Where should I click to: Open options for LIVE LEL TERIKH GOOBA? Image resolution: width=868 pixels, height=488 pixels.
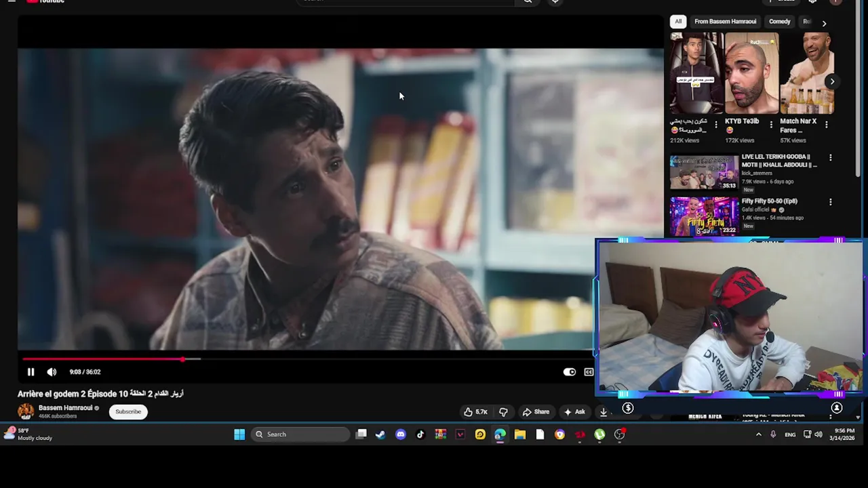coord(830,158)
